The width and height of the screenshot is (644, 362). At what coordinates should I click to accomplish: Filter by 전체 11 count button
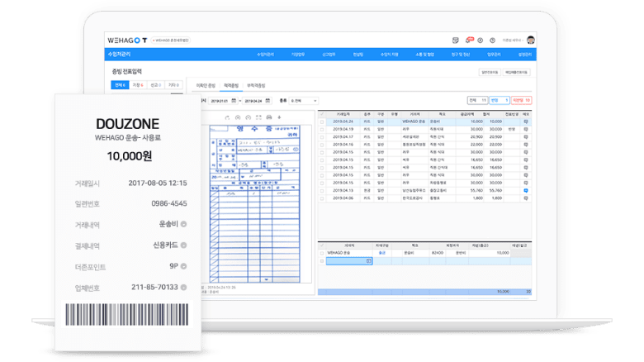point(477,100)
